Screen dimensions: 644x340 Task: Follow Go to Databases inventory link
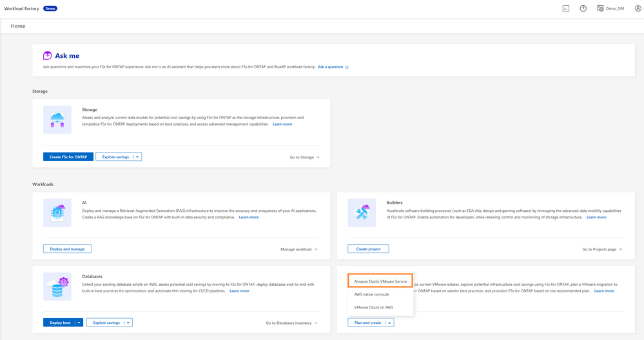(291, 323)
